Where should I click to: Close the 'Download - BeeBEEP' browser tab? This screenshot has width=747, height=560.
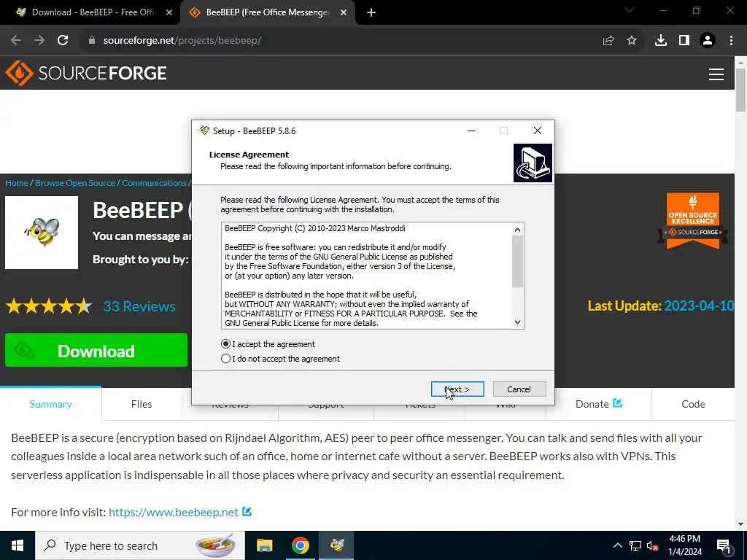click(169, 13)
